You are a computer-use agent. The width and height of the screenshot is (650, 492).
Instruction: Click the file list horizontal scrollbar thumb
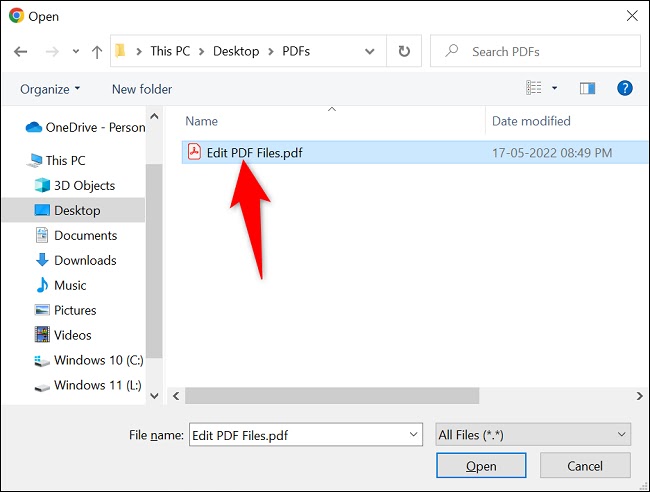(x=332, y=396)
